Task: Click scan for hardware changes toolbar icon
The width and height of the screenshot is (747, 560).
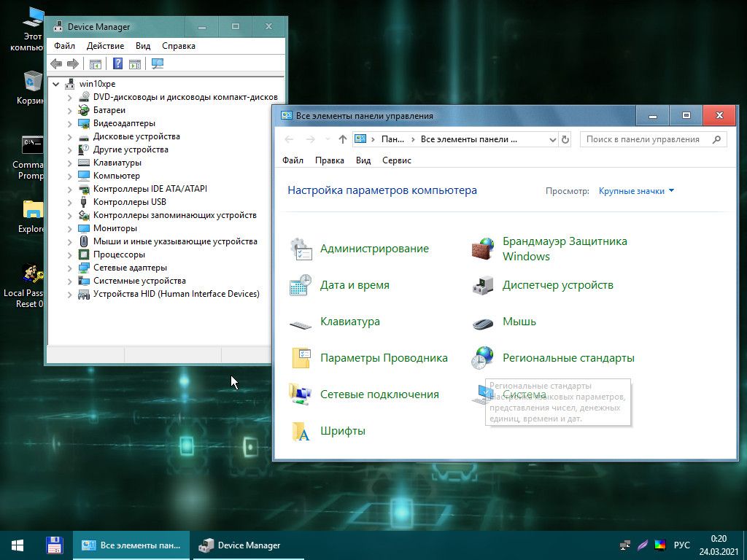Action: tap(157, 64)
